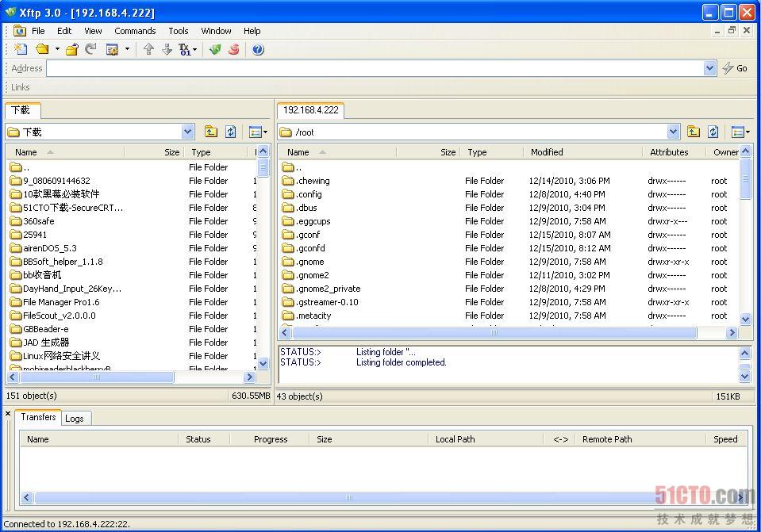Sort local files by Size column

click(153, 152)
